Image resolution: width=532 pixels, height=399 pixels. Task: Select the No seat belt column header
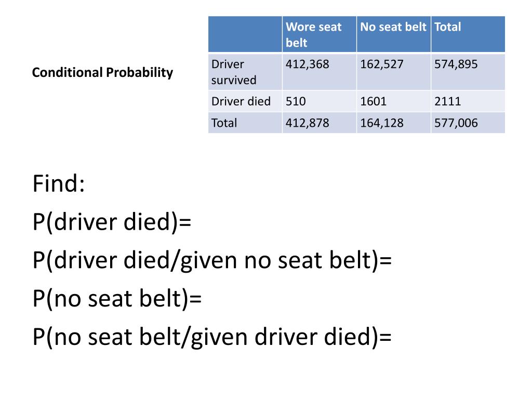[394, 34]
